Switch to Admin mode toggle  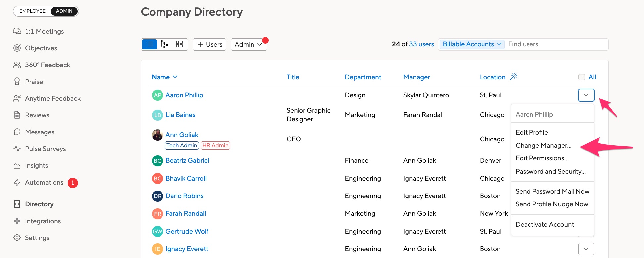click(x=64, y=11)
